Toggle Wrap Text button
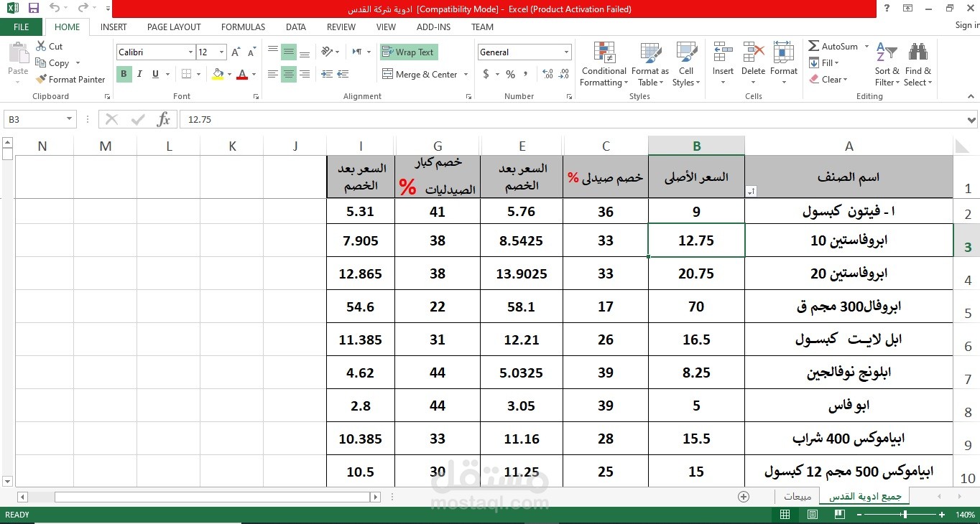Screen dimensions: 980x524 (408, 52)
